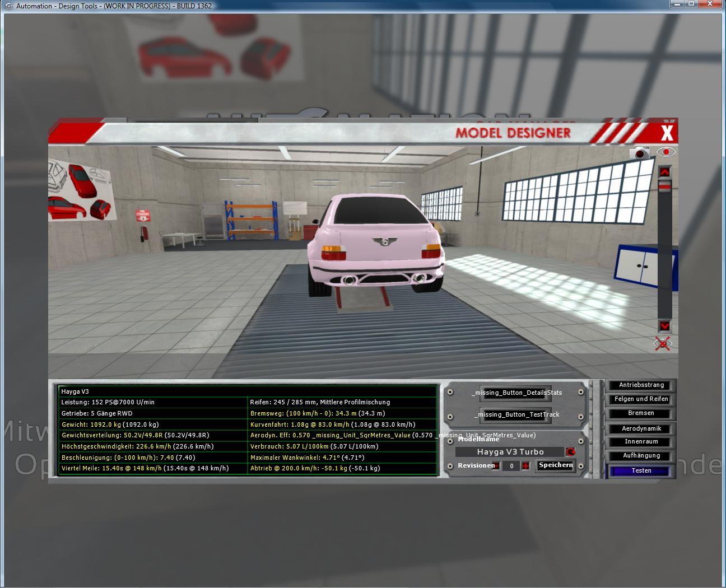This screenshot has width=726, height=588.
Task: Open the _missing_Button_DetailsStats button
Action: tap(516, 393)
